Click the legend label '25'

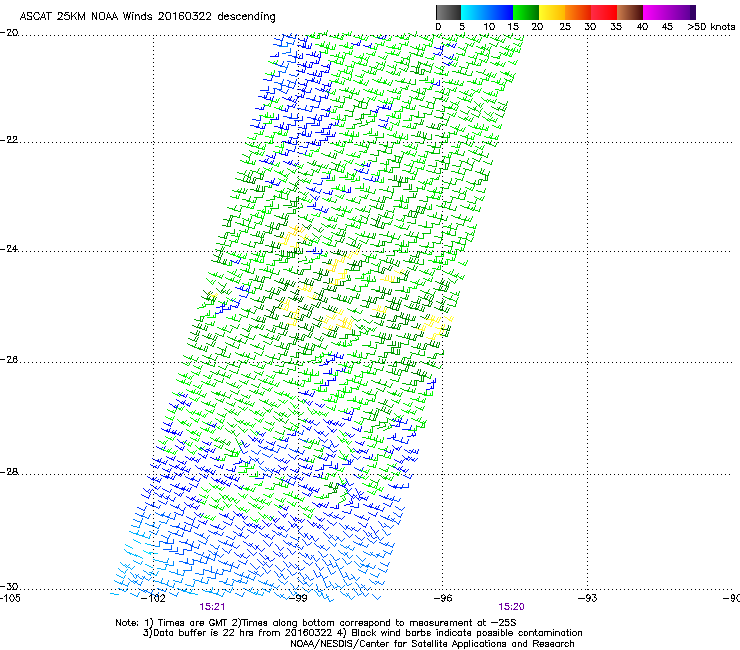click(x=565, y=27)
